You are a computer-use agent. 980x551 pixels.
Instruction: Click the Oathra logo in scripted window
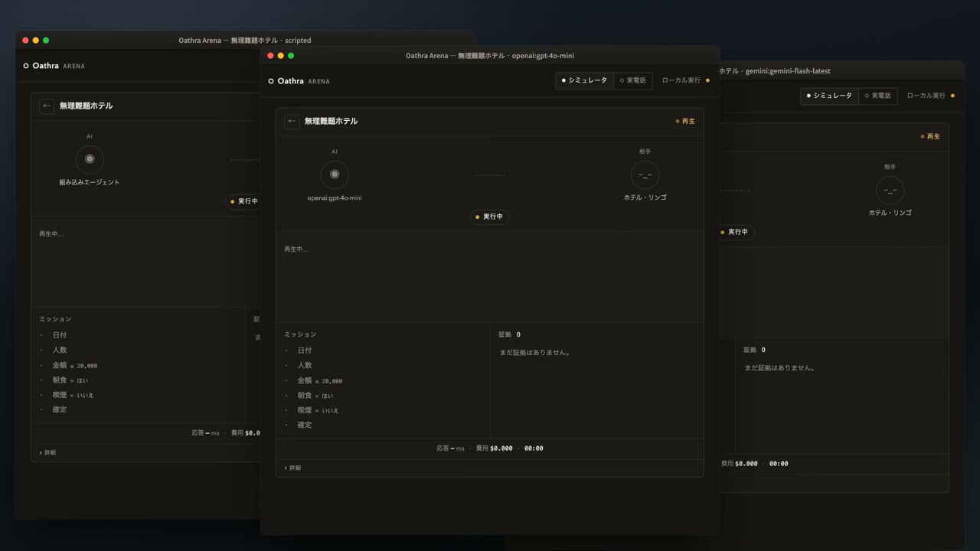pyautogui.click(x=54, y=66)
